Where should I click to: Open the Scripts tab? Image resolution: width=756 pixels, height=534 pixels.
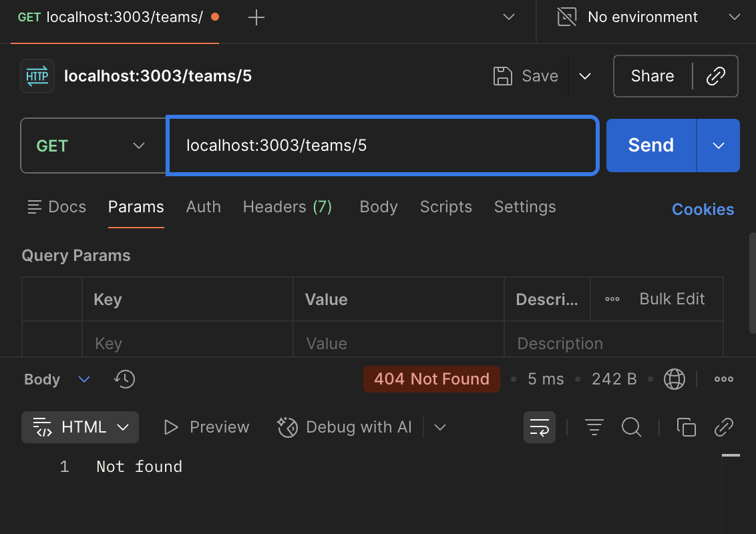coord(445,207)
